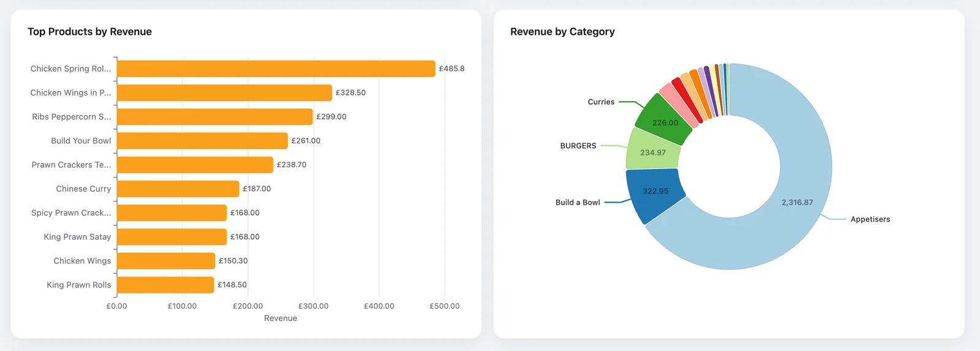
Task: Click the King Prawn Satay label
Action: [77, 236]
